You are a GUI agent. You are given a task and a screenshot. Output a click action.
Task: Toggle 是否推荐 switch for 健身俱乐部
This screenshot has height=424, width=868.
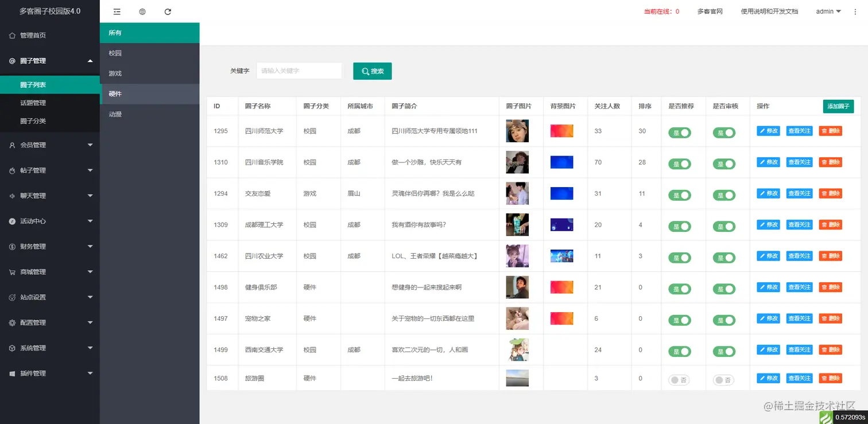[680, 289]
